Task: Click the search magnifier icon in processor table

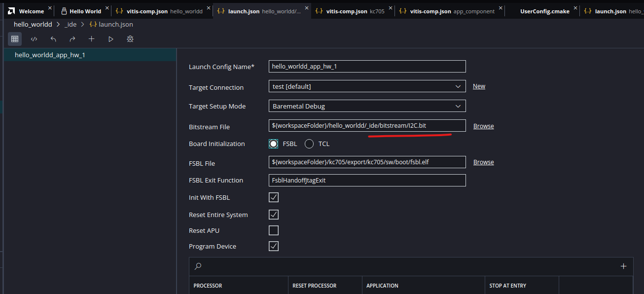Action: pos(198,266)
